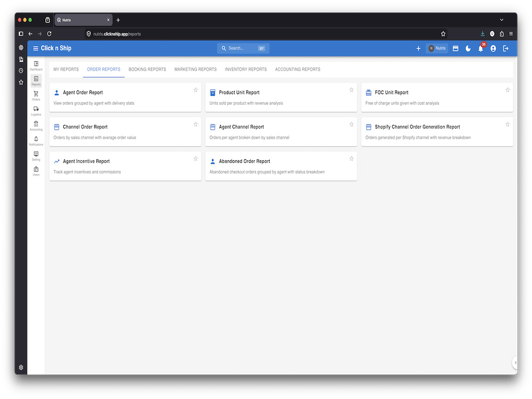Viewport: 532px width, 399px height.
Task: Click the header Search field
Action: point(243,48)
